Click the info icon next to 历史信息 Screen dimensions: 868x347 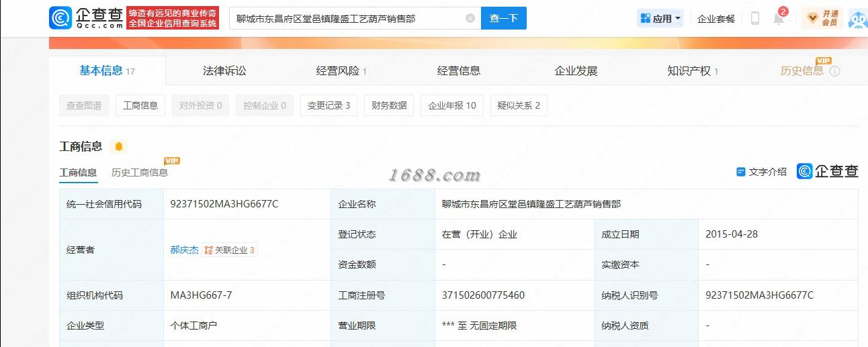pyautogui.click(x=835, y=71)
